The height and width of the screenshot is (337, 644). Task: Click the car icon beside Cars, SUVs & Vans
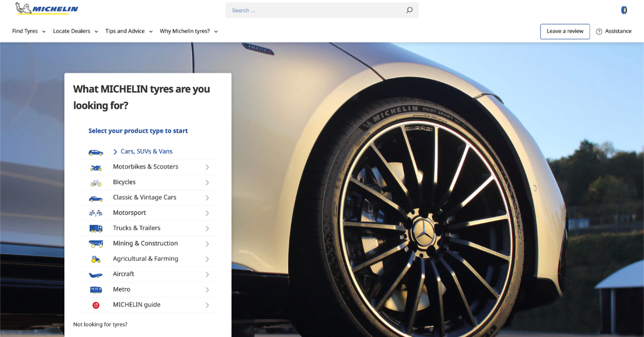coord(96,152)
